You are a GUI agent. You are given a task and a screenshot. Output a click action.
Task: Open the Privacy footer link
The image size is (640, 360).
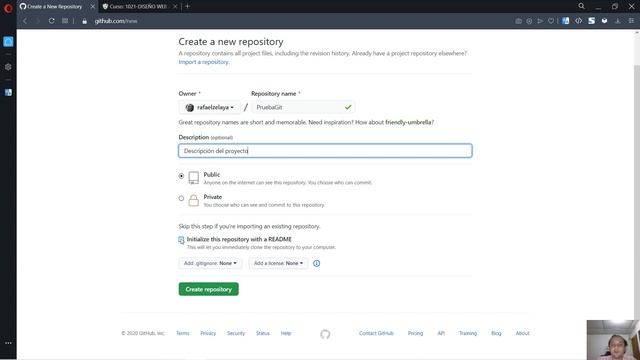(x=208, y=333)
